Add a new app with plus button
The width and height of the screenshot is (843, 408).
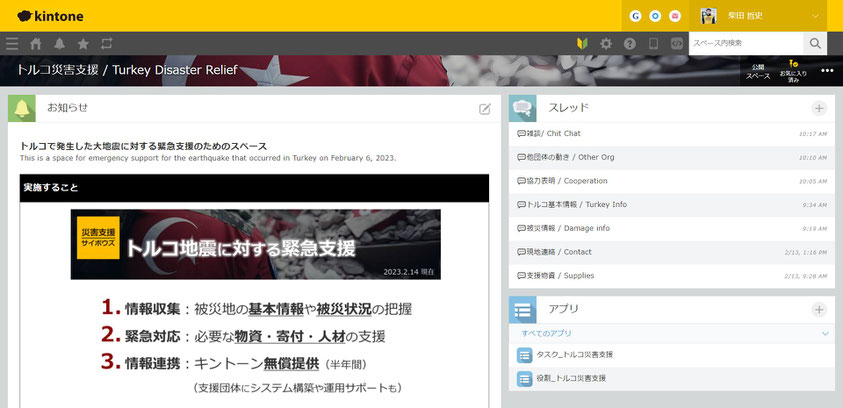819,310
